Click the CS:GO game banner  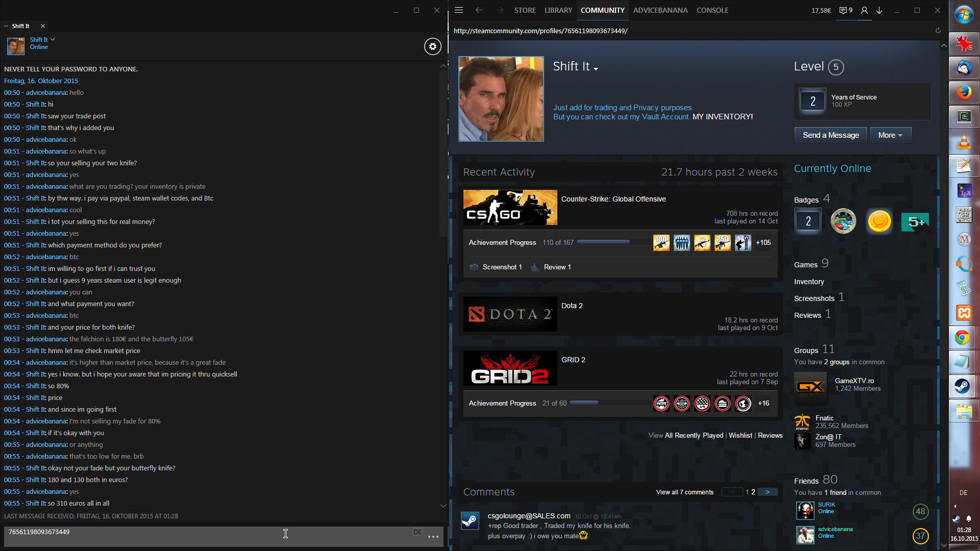(x=510, y=207)
